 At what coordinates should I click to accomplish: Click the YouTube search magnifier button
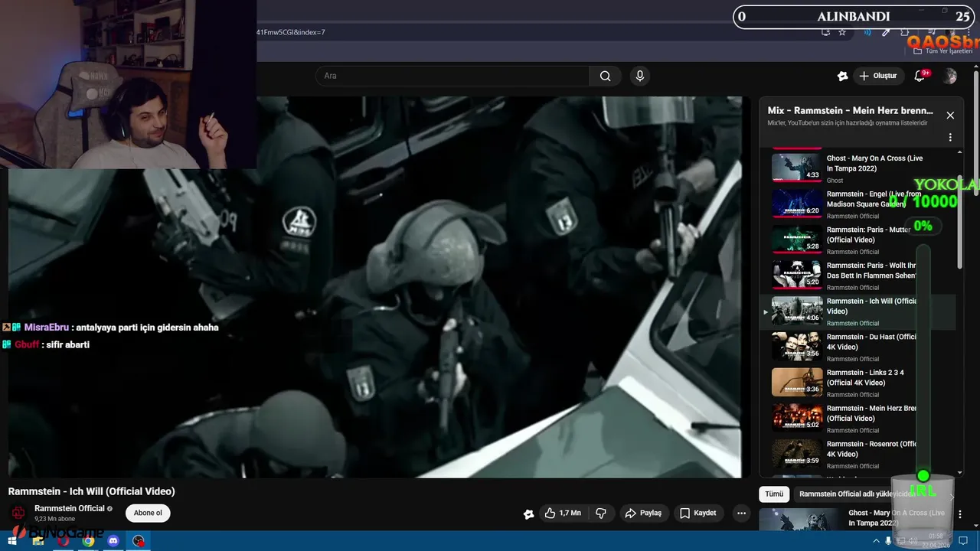point(605,76)
